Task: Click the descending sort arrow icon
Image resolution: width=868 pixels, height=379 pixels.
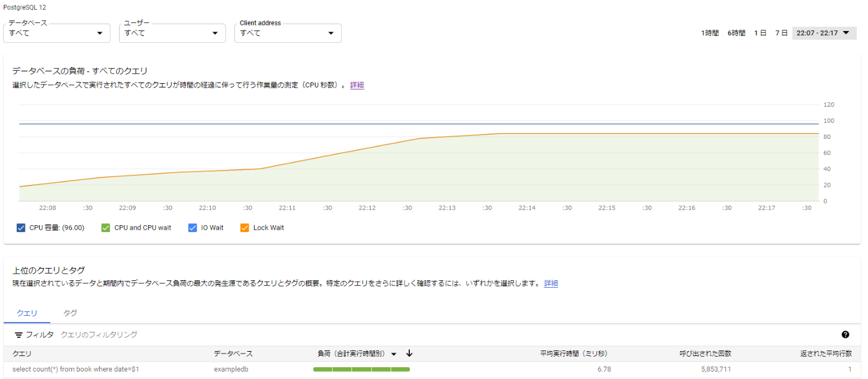Action: (409, 354)
